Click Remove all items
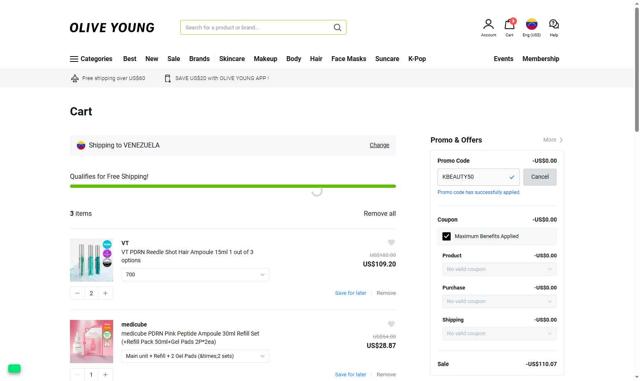This screenshot has height=381, width=640. pyautogui.click(x=380, y=214)
